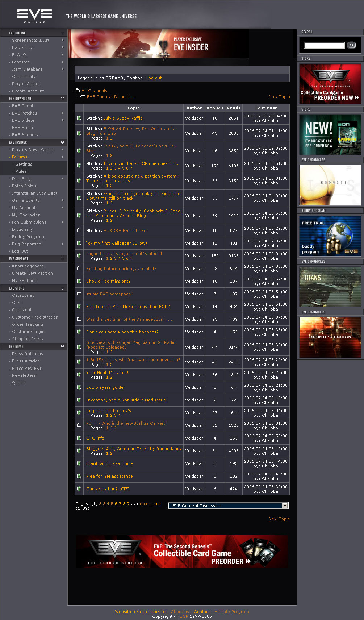Click the topic icon beside stupid EVE homepage

pos(79,294)
